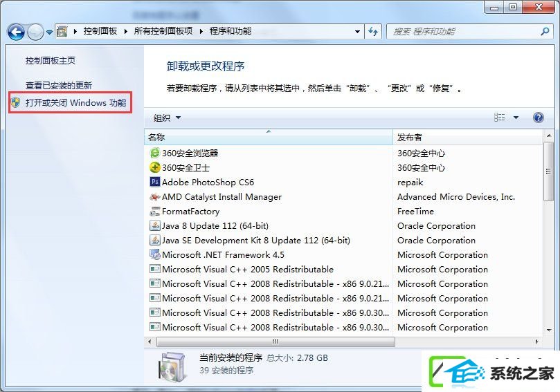Viewport: 560px width, 392px height.
Task: Click the Visual C++ 2005 Redistributable icon
Action: (x=154, y=269)
